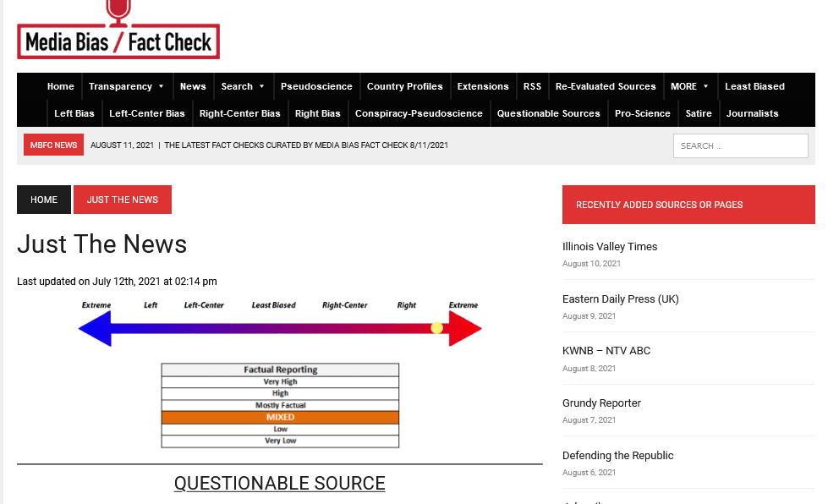Image resolution: width=828 pixels, height=504 pixels.
Task: Open Eastern Daily Press (UK) entry
Action: (x=621, y=299)
